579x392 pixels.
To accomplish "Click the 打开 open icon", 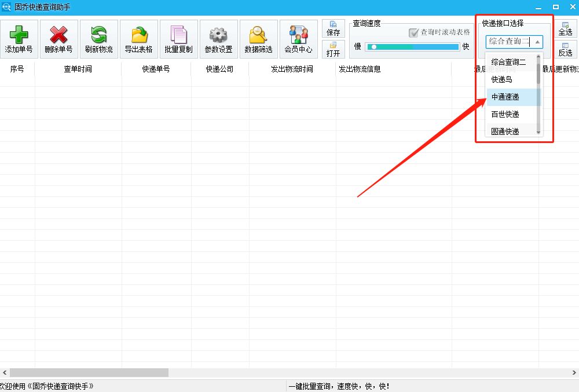I will (x=333, y=51).
